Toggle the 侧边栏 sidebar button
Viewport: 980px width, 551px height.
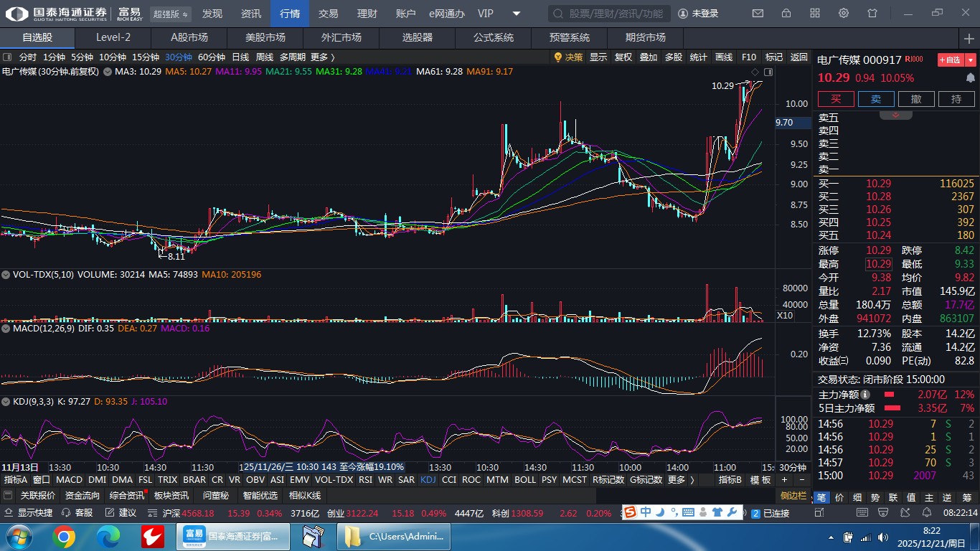click(x=794, y=496)
